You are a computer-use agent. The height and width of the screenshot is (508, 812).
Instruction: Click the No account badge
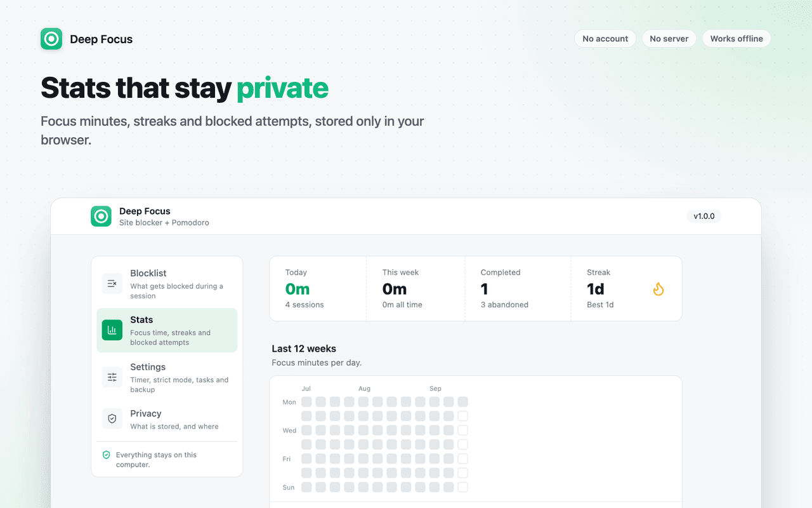pos(605,39)
